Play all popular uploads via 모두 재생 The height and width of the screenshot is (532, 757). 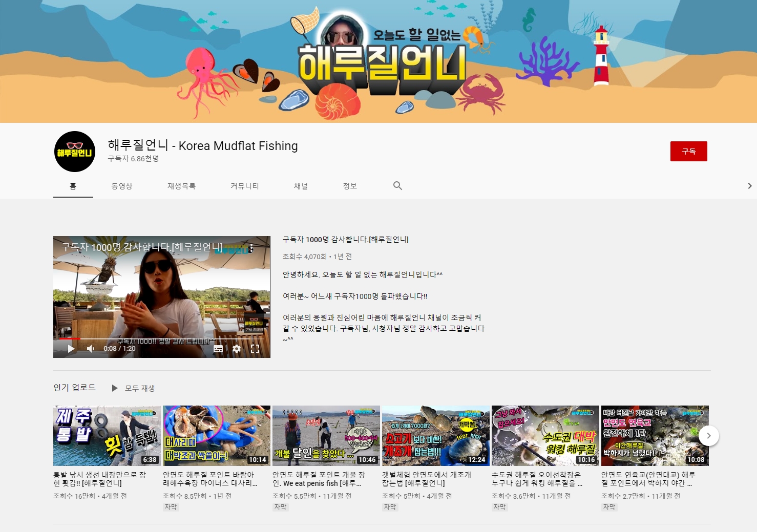point(134,388)
